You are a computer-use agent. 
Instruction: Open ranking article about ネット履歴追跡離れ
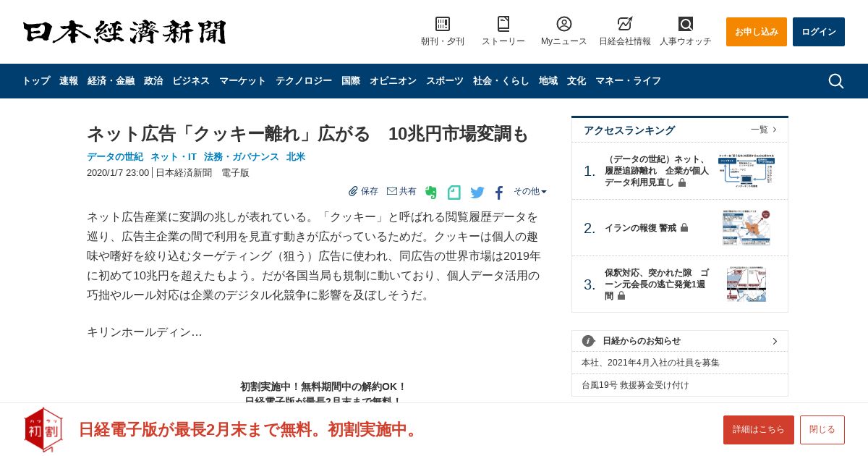pyautogui.click(x=657, y=171)
